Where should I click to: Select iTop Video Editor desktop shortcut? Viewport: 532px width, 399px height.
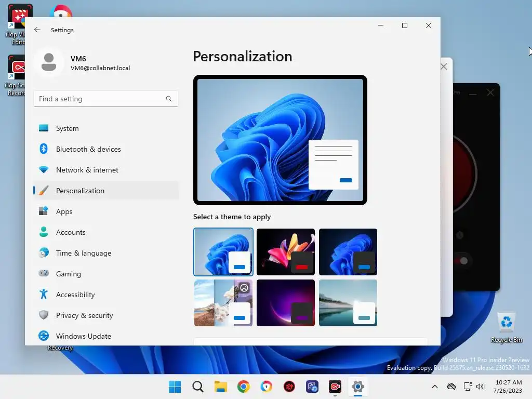pos(16,24)
